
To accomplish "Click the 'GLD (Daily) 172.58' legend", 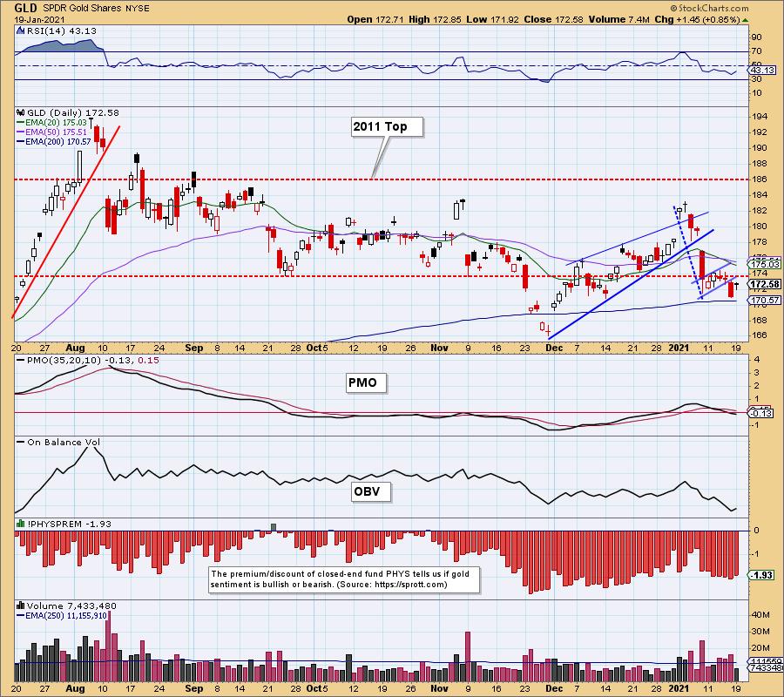I will (73, 112).
